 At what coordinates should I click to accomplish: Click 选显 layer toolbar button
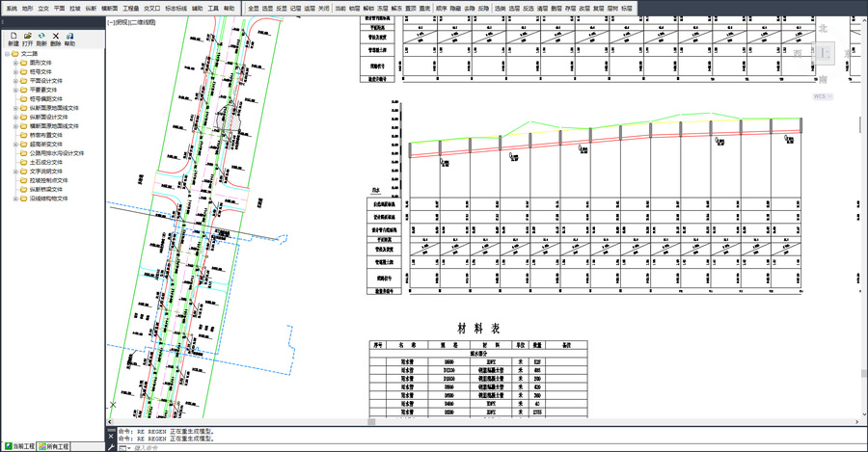click(x=267, y=9)
